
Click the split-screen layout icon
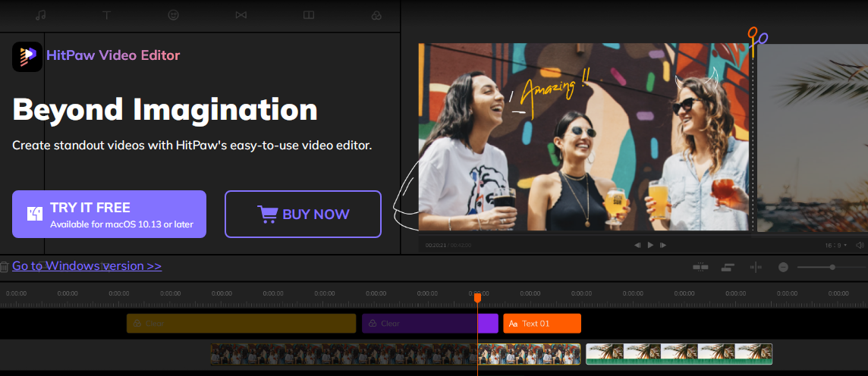pos(308,15)
